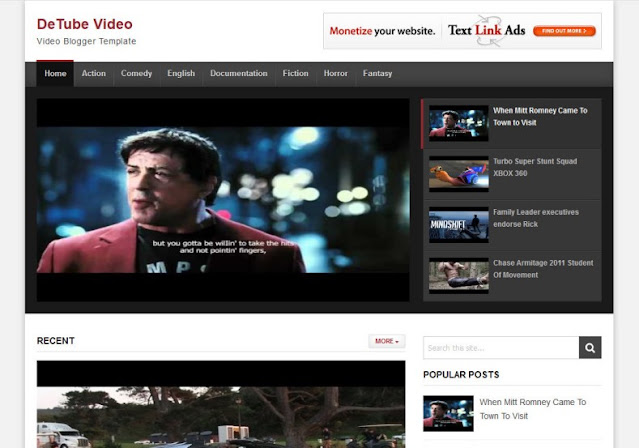Click the DeTube Video site title
The image size is (639, 448).
85,24
